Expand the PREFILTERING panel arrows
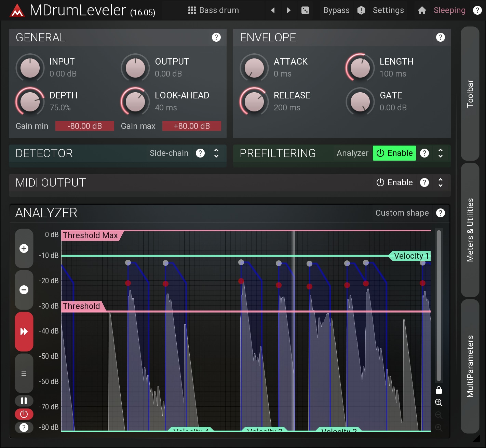Screen dimensions: 486x448 [441, 153]
